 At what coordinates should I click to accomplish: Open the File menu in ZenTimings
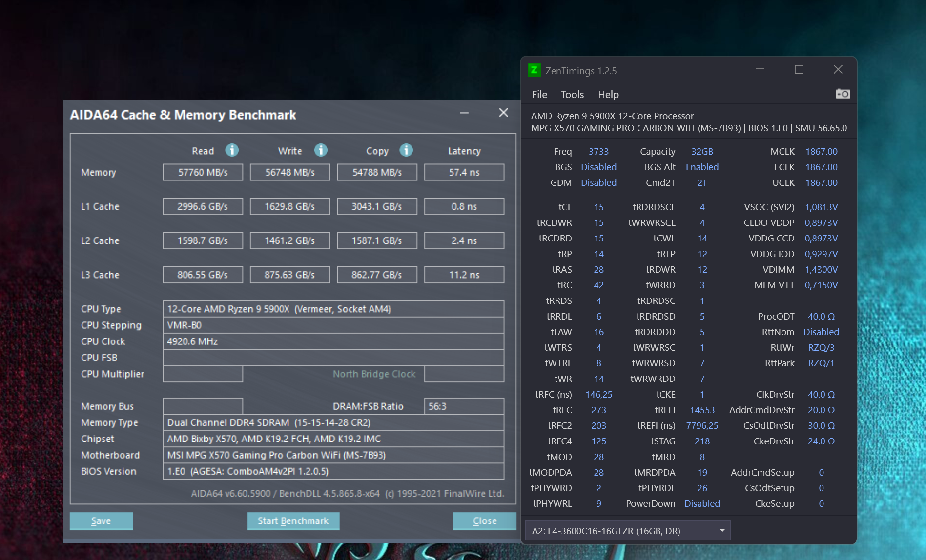click(539, 95)
